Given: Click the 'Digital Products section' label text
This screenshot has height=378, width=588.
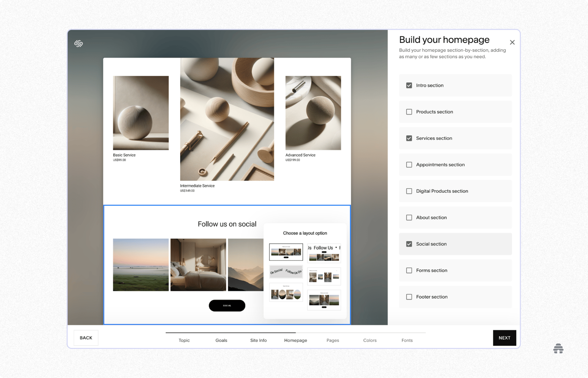Looking at the screenshot, I should pos(442,191).
